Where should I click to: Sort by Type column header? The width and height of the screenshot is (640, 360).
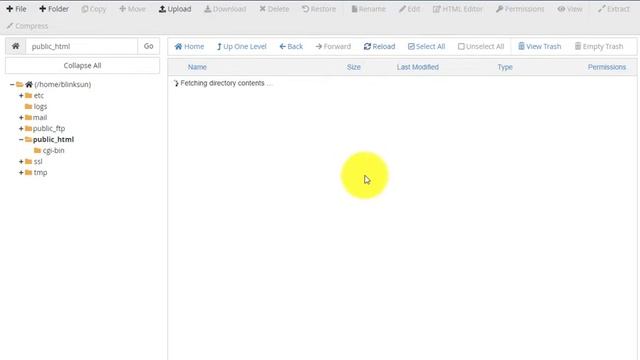(505, 67)
